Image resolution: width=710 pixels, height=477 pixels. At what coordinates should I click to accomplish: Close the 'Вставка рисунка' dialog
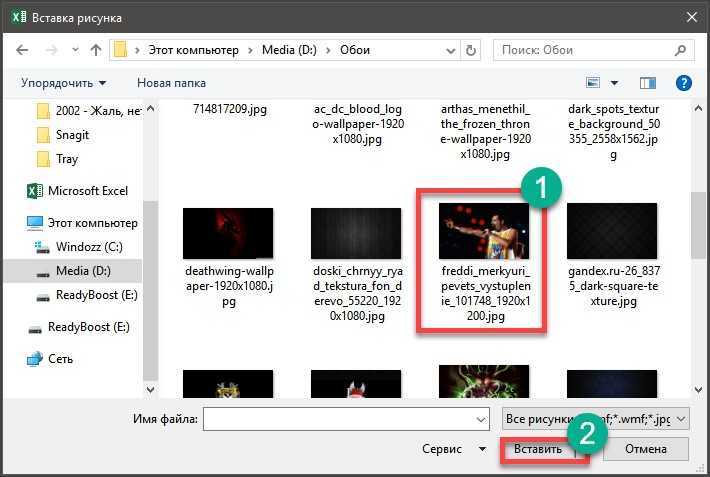coord(691,18)
